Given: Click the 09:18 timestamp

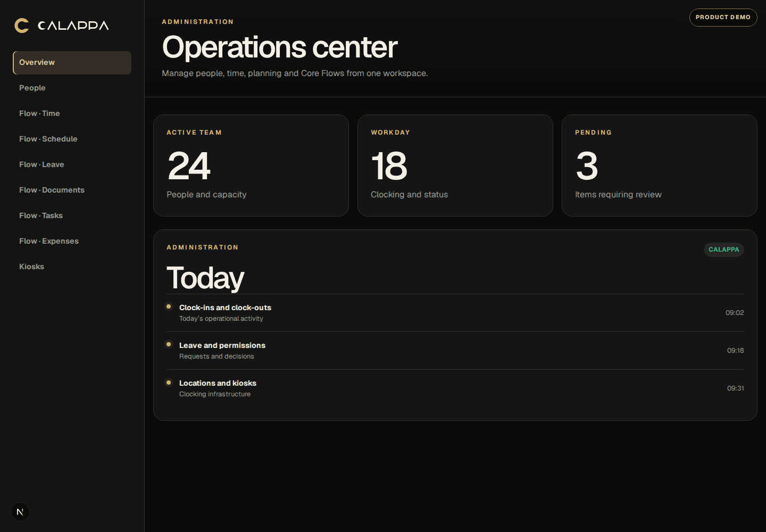Looking at the screenshot, I should tap(736, 351).
